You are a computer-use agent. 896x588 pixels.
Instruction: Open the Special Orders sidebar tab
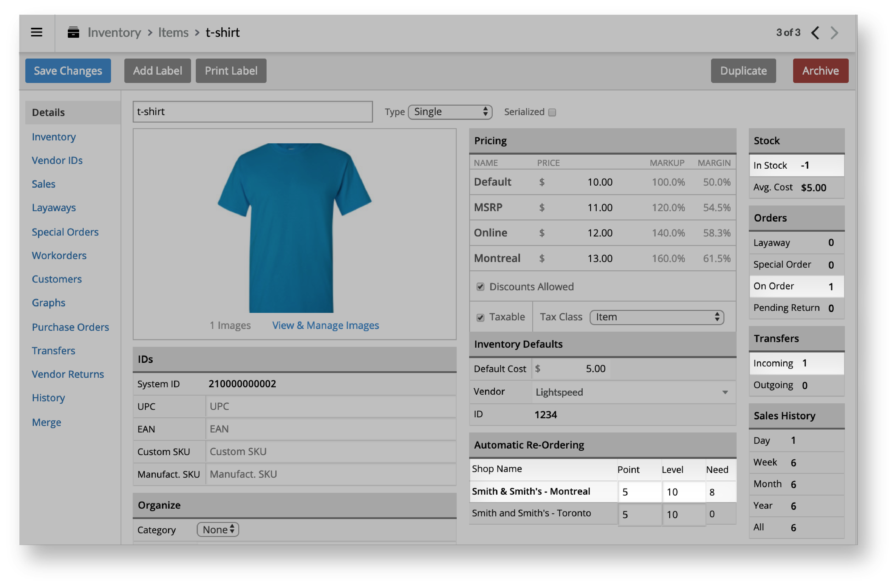(x=65, y=232)
